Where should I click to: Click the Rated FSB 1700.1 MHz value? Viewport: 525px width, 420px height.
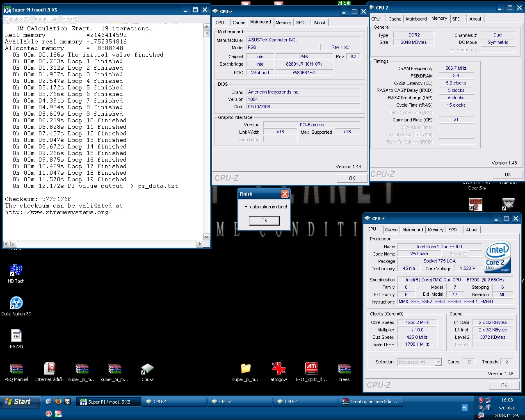tap(417, 345)
